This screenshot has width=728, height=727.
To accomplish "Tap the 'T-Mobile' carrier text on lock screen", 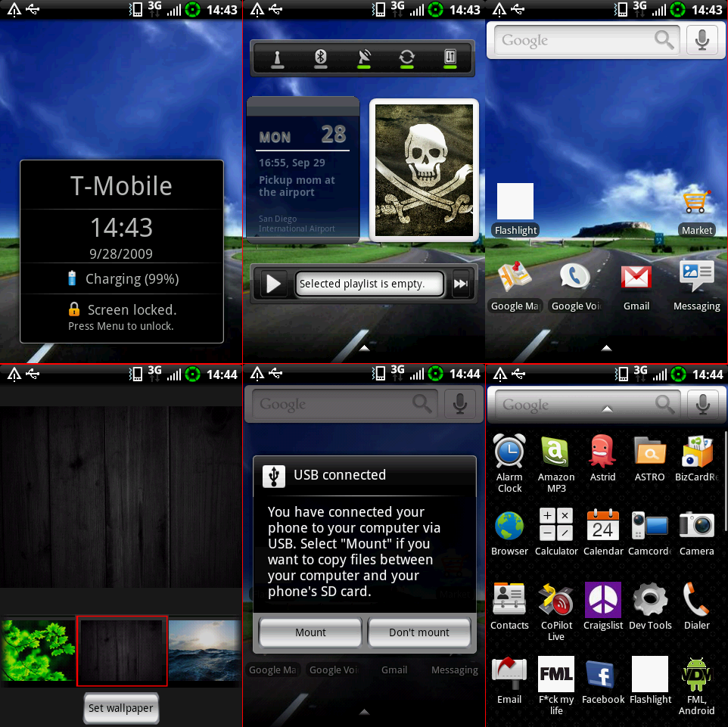I will coord(121,186).
